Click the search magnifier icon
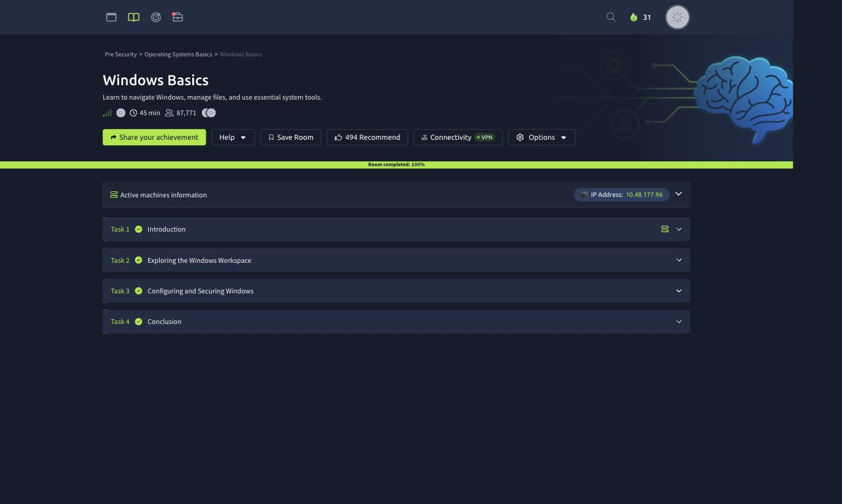This screenshot has height=504, width=842. coord(611,17)
